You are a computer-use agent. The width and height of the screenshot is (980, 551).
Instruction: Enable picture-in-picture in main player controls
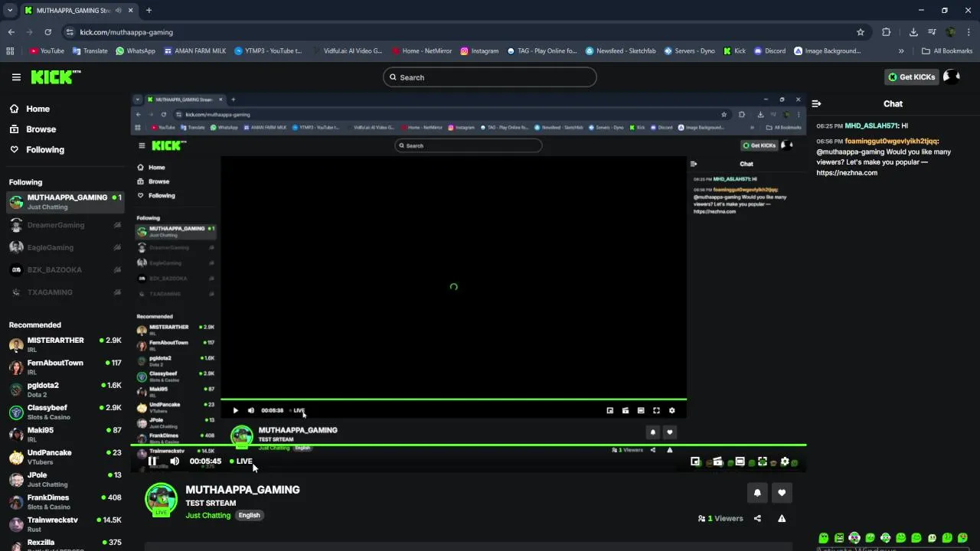pos(695,461)
